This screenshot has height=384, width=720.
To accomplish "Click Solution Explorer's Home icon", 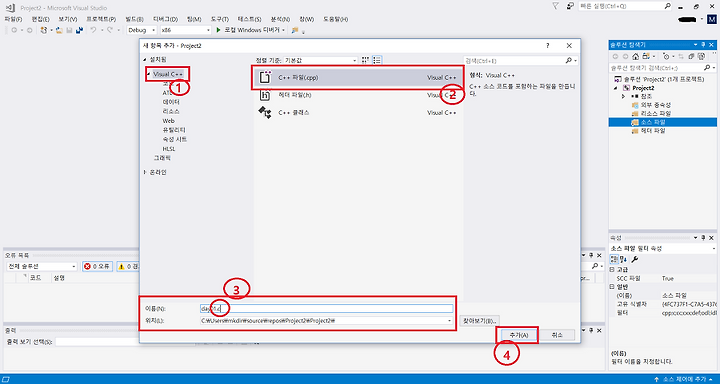I will coord(635,56).
